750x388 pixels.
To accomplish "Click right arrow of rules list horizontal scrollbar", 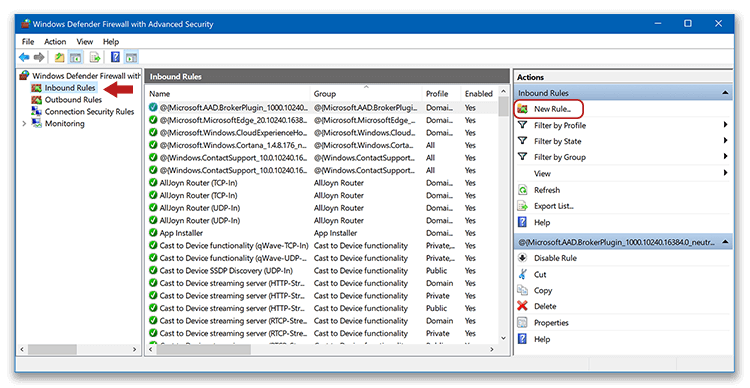I will coord(492,350).
